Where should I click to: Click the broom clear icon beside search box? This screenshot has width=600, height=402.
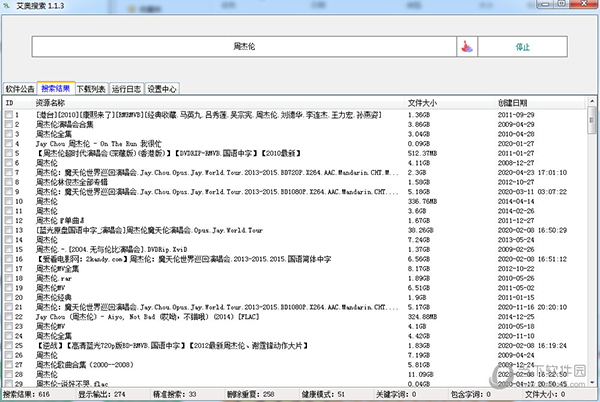tap(467, 47)
